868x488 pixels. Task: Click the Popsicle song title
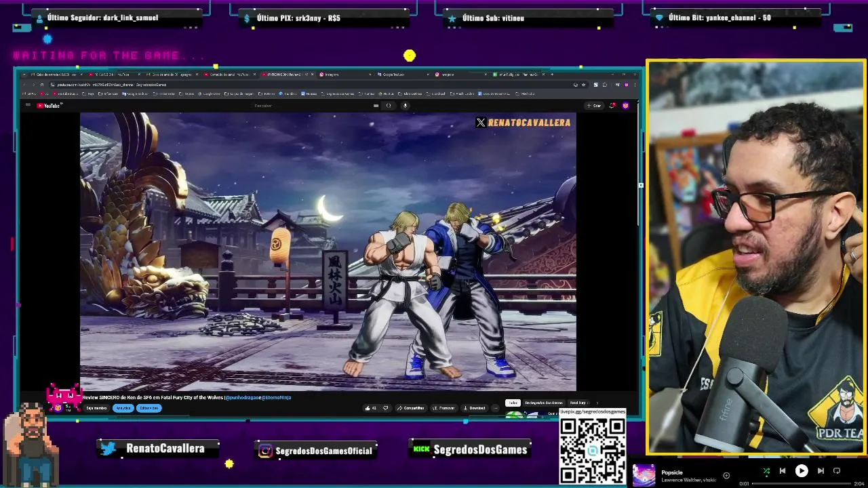coord(672,472)
